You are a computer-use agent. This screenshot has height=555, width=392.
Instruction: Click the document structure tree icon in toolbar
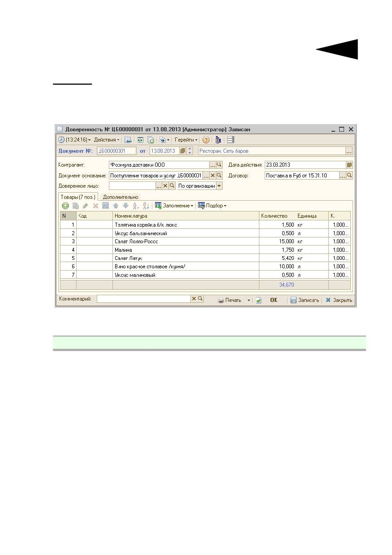click(218, 140)
